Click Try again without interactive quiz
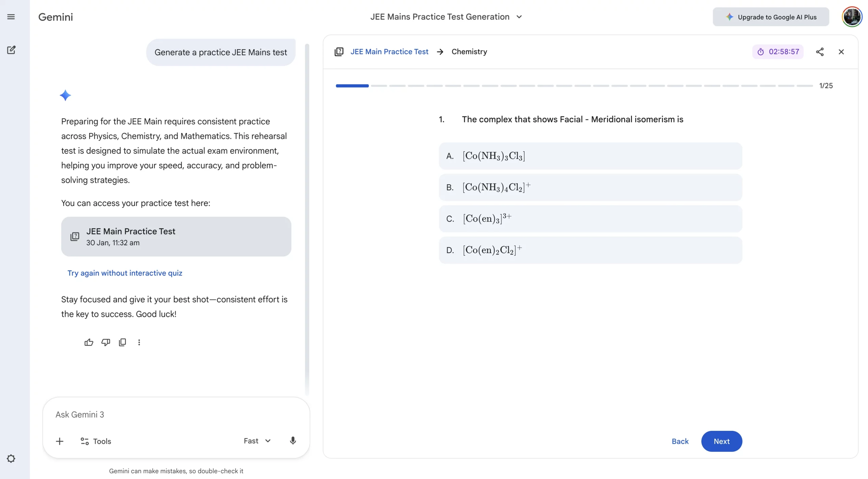The width and height of the screenshot is (868, 479). click(124, 273)
